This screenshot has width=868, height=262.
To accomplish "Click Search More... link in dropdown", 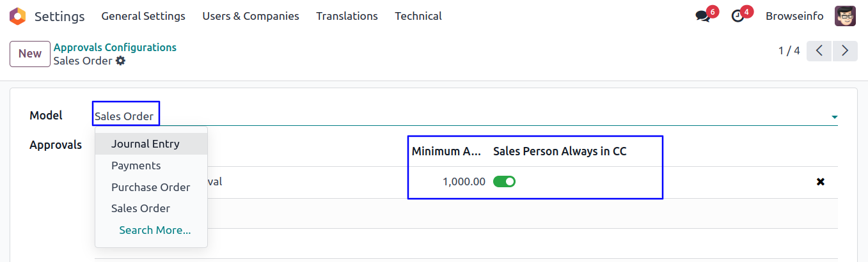I will click(155, 230).
